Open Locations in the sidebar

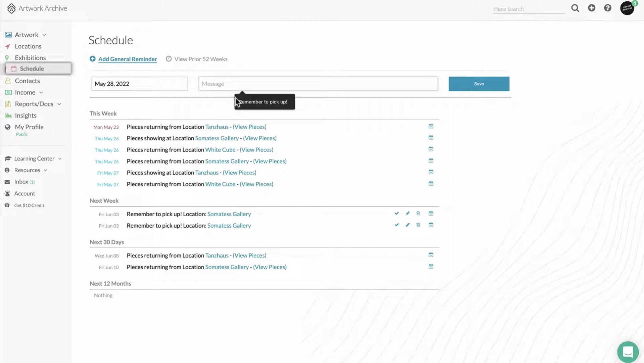tap(28, 46)
